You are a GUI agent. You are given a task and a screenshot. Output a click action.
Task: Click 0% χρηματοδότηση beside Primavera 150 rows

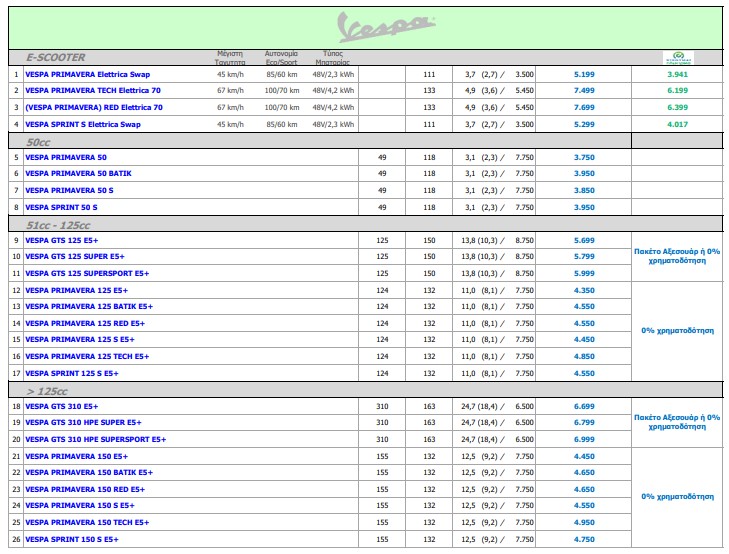[677, 497]
